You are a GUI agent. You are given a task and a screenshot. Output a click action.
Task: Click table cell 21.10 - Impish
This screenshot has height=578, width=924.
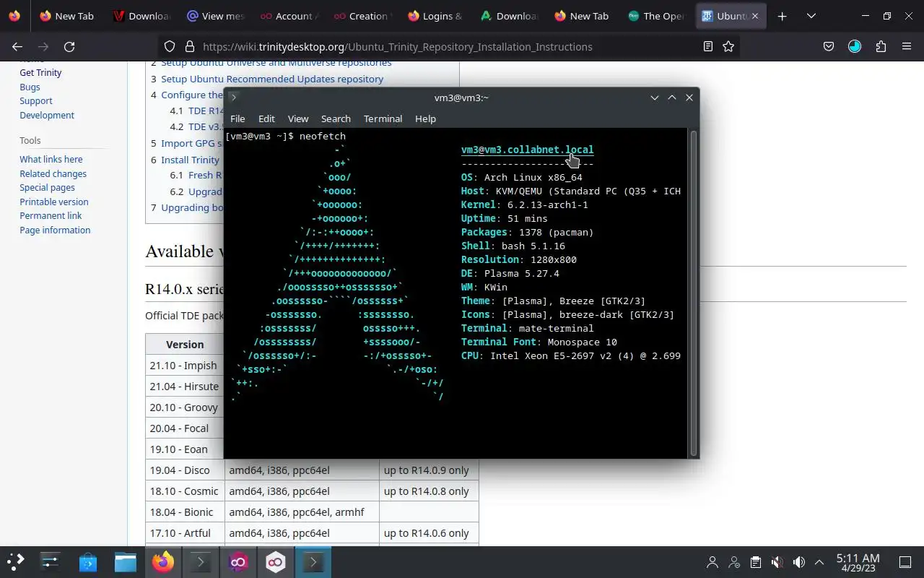[x=185, y=365]
